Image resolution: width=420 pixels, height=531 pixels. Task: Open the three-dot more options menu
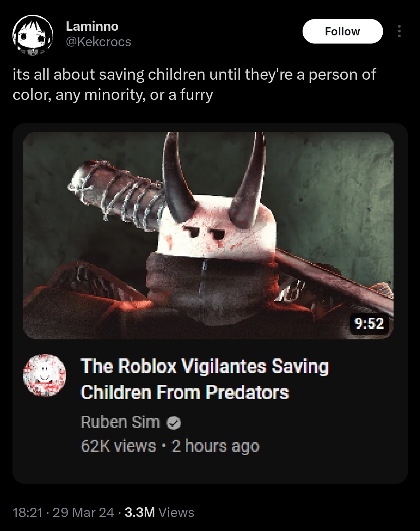point(399,31)
